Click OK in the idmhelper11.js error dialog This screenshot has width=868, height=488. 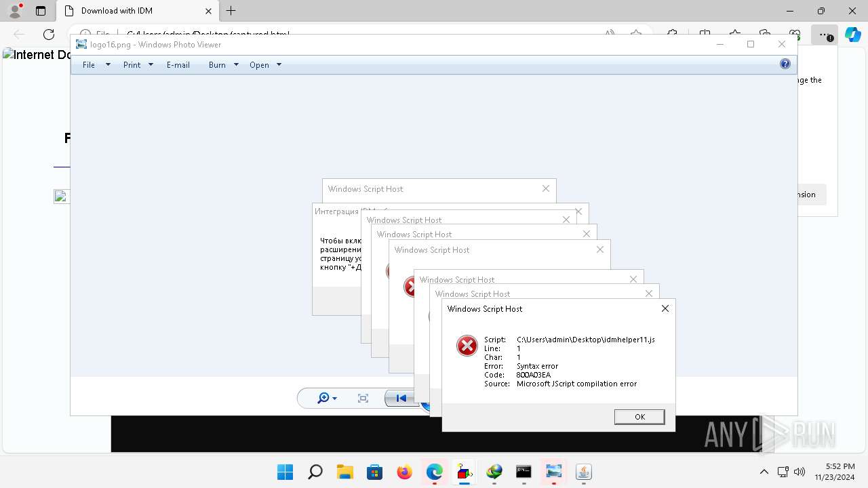click(x=639, y=417)
